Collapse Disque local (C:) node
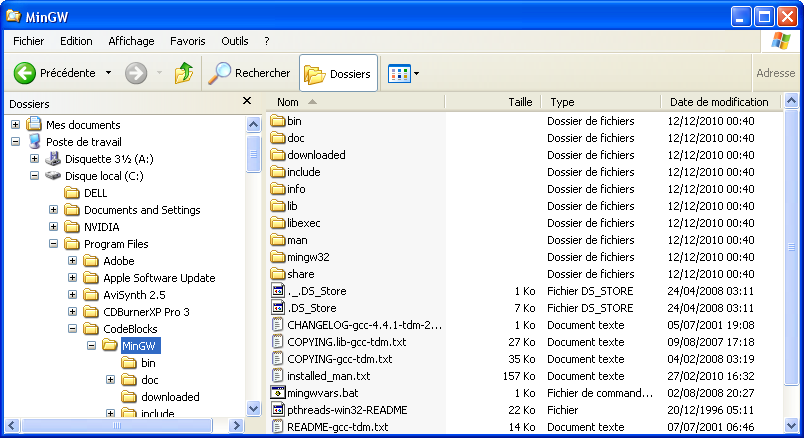Image resolution: width=804 pixels, height=438 pixels. [x=34, y=175]
